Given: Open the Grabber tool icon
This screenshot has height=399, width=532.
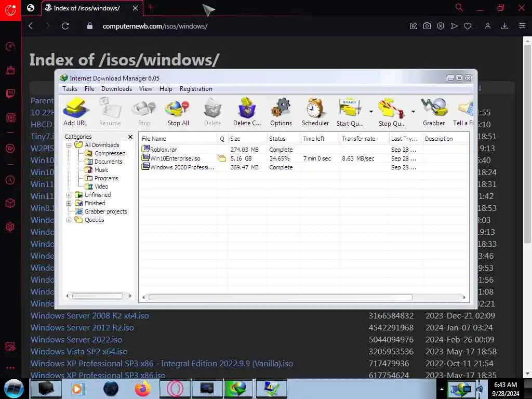Looking at the screenshot, I should click(434, 112).
